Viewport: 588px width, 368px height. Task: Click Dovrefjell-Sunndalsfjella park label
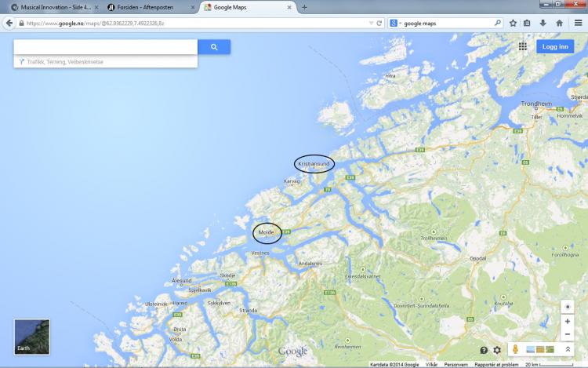[x=422, y=306]
